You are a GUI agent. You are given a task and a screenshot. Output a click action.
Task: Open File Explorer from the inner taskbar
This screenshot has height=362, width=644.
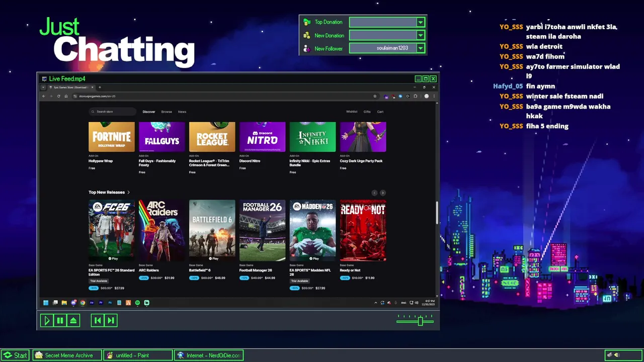point(64,303)
